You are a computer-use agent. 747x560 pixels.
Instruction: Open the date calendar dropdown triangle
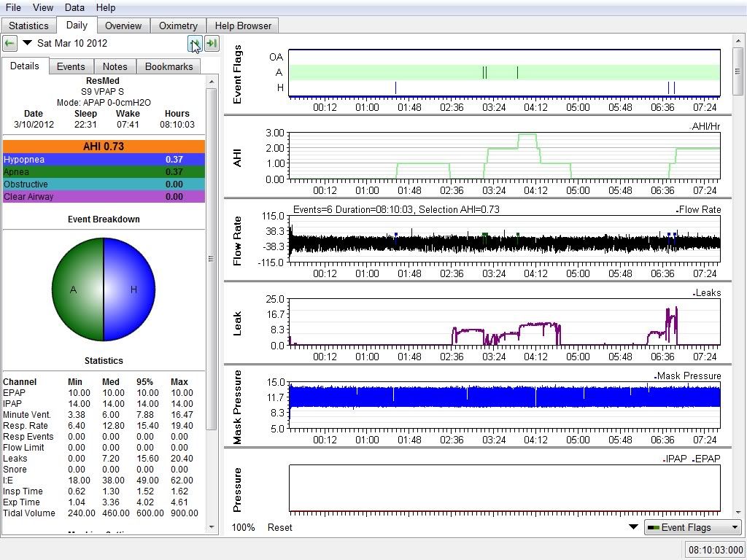tap(27, 43)
